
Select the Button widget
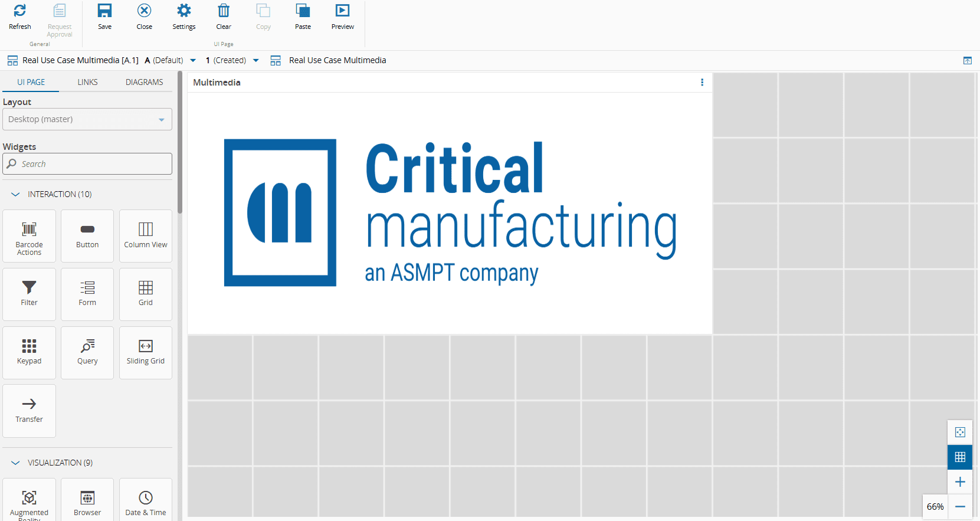pyautogui.click(x=87, y=236)
